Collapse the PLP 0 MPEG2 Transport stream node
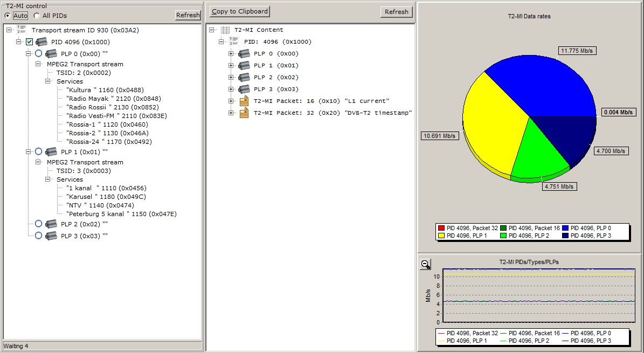This screenshot has height=353, width=644. 38,64
